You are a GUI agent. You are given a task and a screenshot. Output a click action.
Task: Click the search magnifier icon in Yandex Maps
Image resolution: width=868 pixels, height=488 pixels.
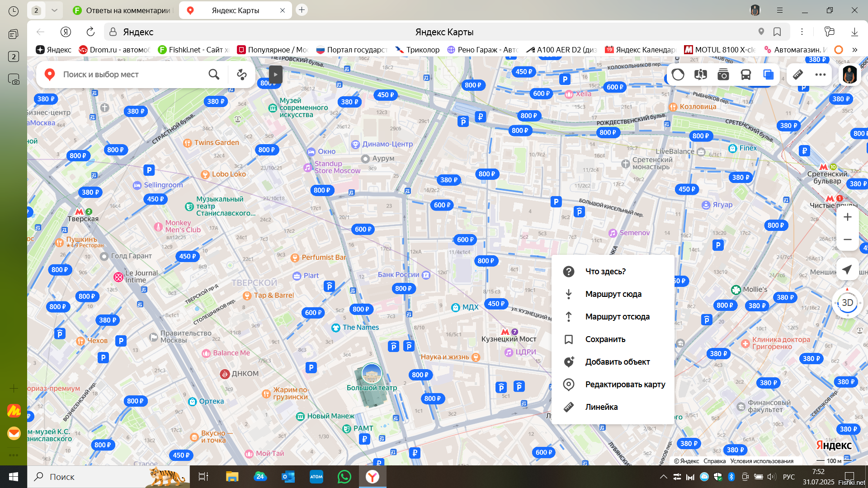tap(214, 74)
